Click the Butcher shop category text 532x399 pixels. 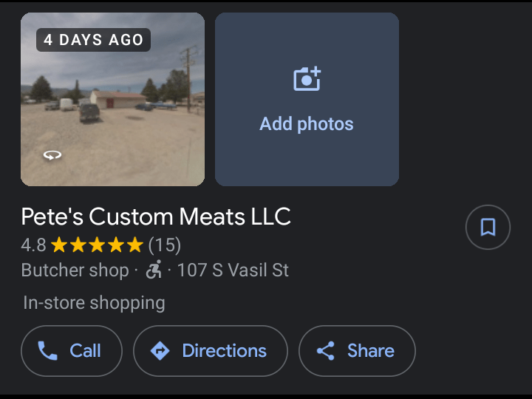point(75,270)
